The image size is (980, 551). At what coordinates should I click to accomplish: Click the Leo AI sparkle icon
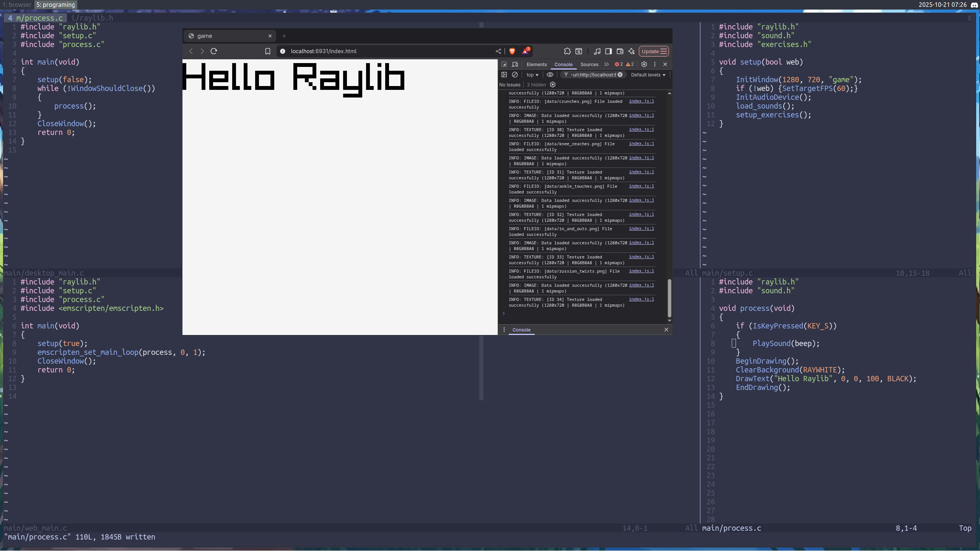pos(632,51)
